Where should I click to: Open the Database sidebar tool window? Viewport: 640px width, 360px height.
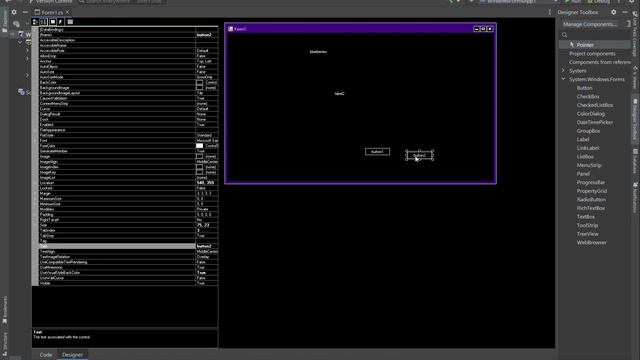coord(635,161)
